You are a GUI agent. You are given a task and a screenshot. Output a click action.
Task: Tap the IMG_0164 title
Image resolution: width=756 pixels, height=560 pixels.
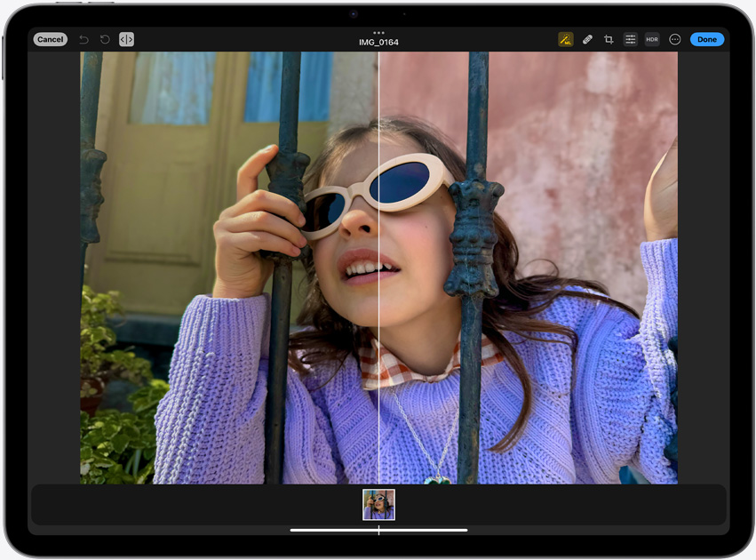coord(378,41)
